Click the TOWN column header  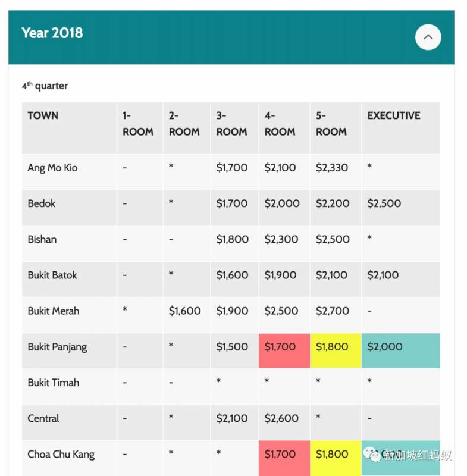pos(43,115)
